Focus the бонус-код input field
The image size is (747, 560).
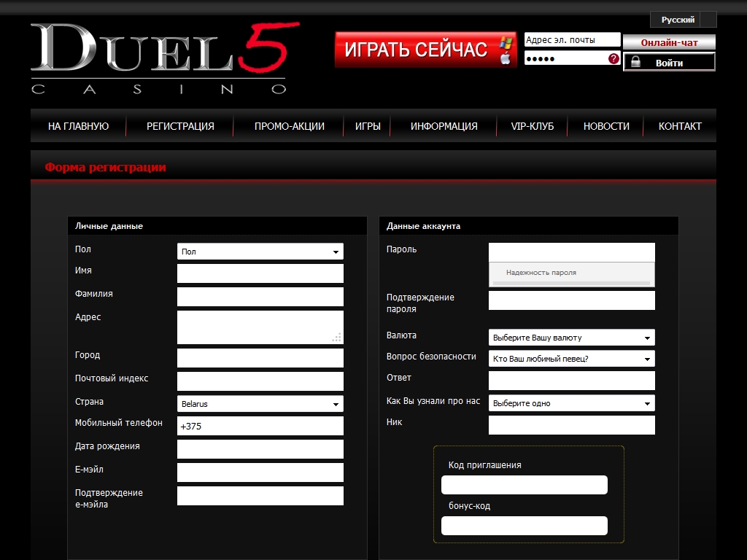pyautogui.click(x=525, y=526)
